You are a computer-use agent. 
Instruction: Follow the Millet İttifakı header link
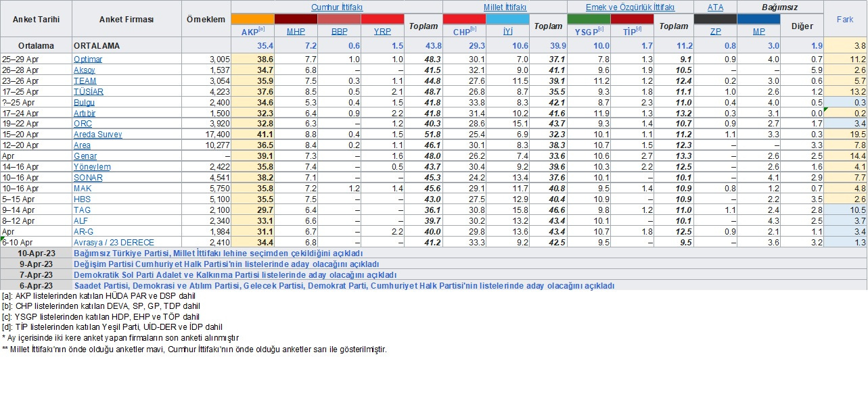tap(505, 7)
